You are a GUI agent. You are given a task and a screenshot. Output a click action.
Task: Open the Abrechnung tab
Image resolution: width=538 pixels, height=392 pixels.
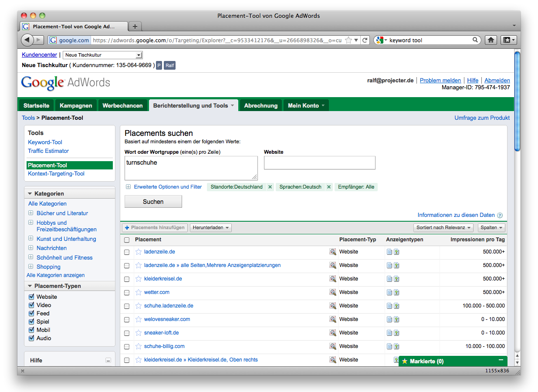tap(261, 105)
